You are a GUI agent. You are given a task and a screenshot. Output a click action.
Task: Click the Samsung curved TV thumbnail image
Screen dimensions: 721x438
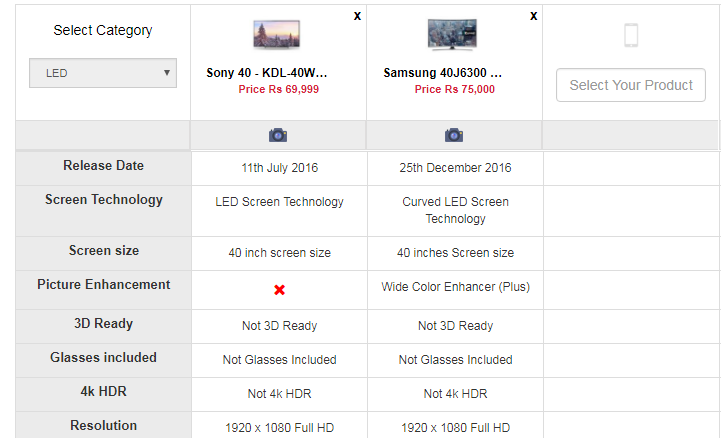452,34
